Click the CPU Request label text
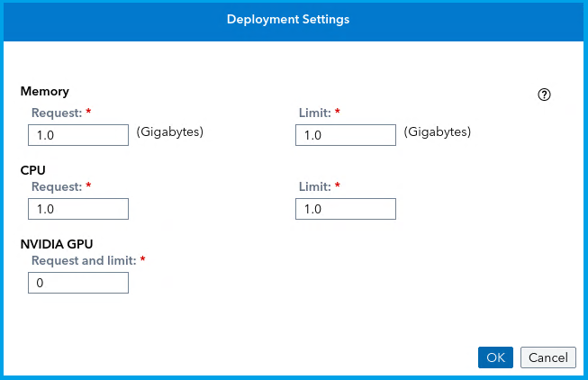The image size is (588, 380). coord(56,186)
